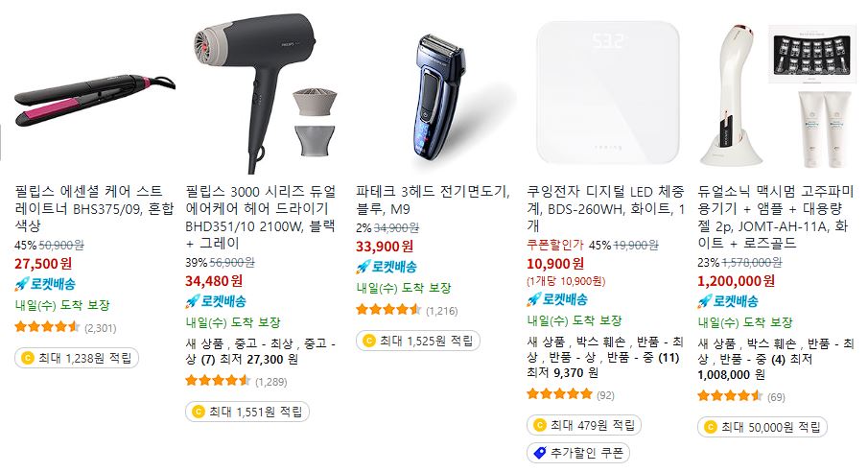This screenshot has width=868, height=472.
Task: Click the rocket delivery icon under 34,480원
Action: tap(192, 302)
